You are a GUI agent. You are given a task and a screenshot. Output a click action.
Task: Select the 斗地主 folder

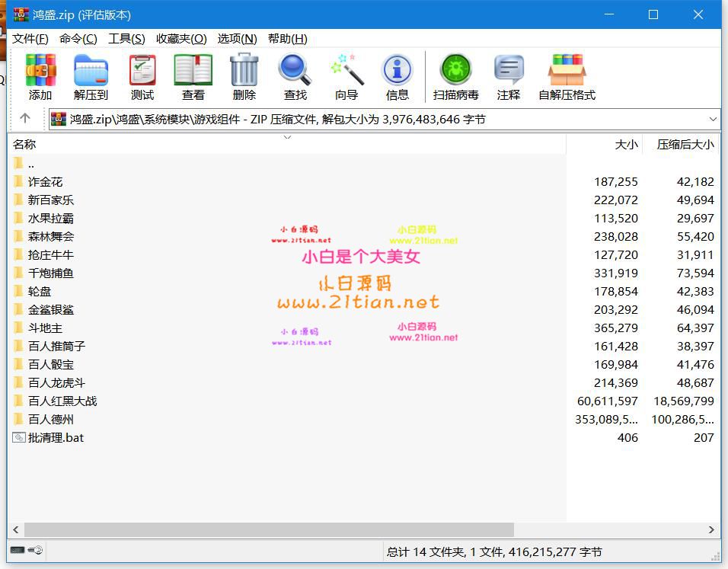(x=45, y=328)
